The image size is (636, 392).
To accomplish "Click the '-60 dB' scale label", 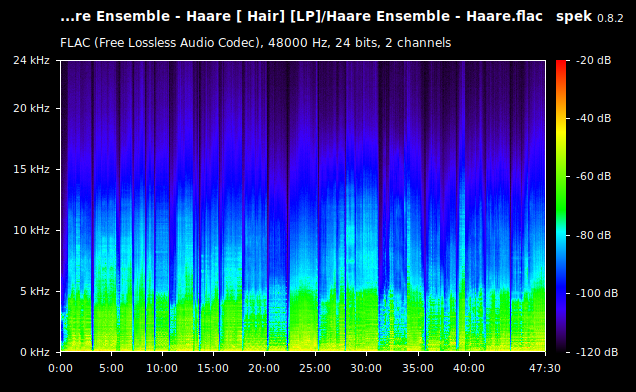I will coord(593,177).
